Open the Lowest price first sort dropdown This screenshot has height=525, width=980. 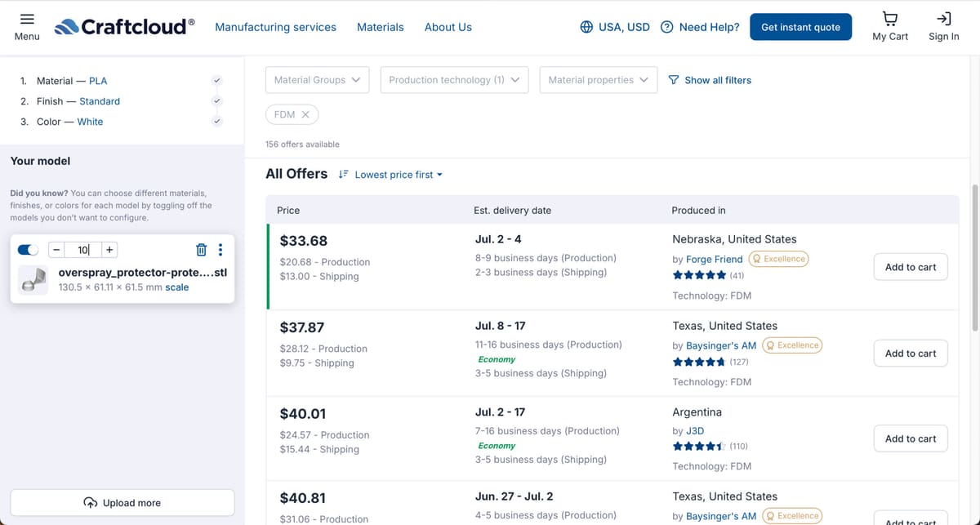(x=399, y=175)
